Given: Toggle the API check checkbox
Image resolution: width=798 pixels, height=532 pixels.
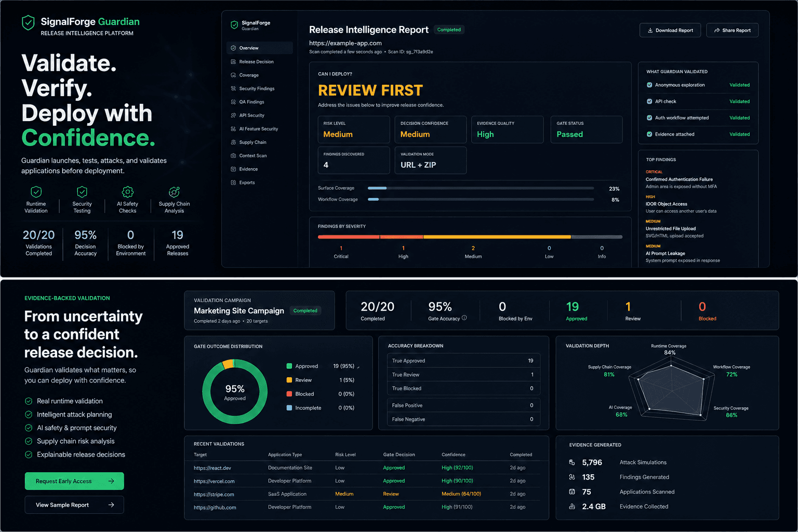Looking at the screenshot, I should 649,101.
